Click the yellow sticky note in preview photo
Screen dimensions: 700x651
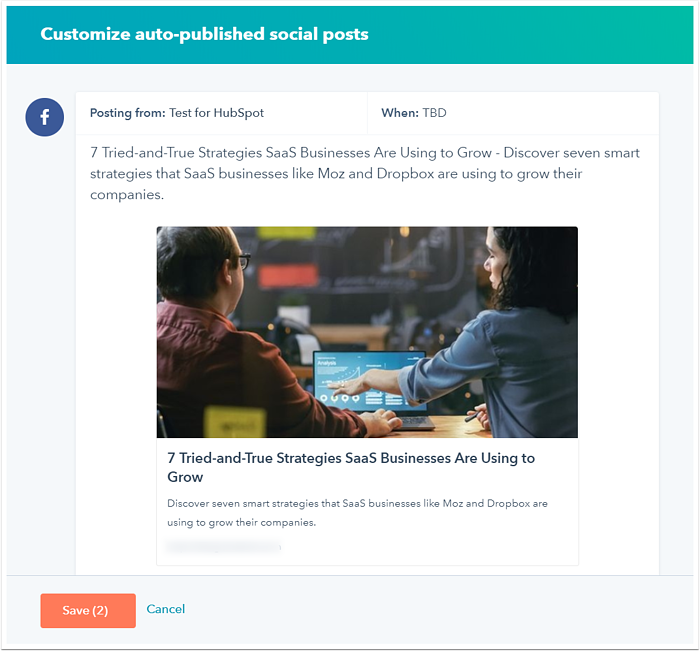(x=235, y=421)
